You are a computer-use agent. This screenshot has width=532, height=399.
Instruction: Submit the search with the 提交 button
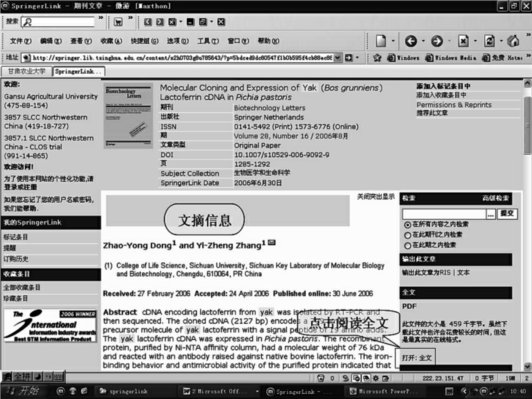(x=507, y=214)
